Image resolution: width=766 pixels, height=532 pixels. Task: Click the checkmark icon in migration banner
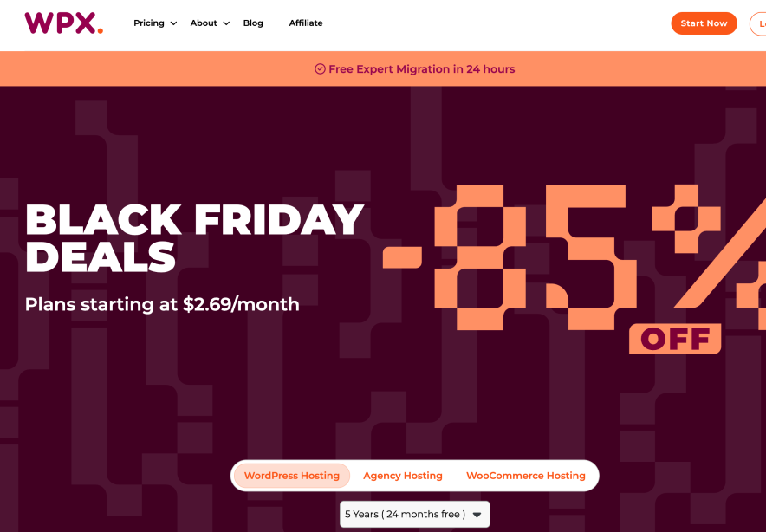click(x=320, y=69)
